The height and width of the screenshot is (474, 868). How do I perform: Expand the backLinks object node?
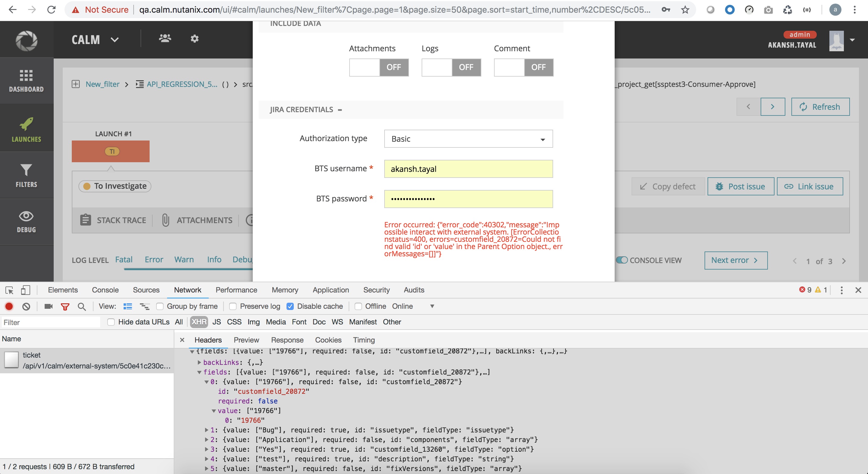click(199, 362)
